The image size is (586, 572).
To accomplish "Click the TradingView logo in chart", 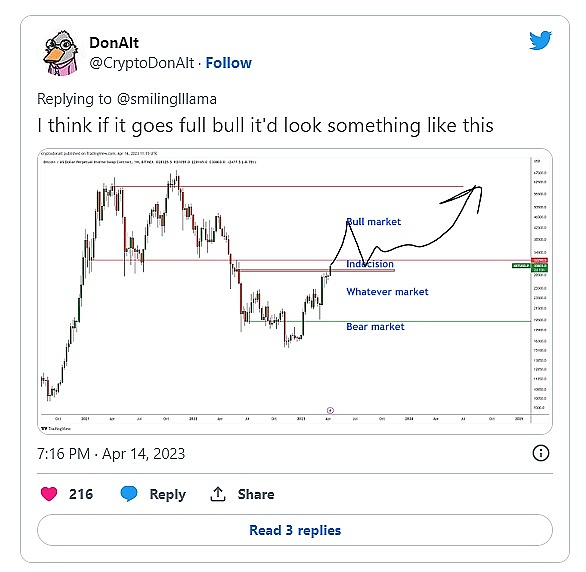I will 56,429.
